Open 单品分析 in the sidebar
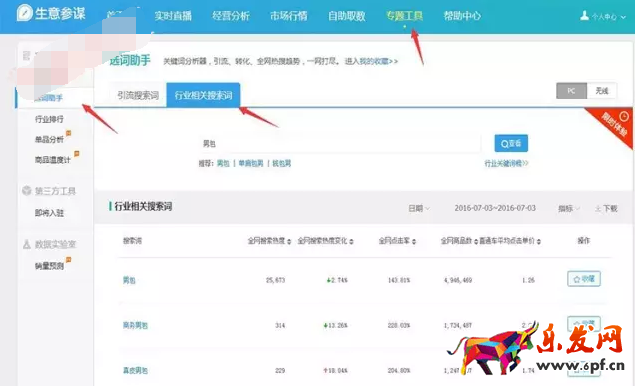The width and height of the screenshot is (635, 386). 49,140
